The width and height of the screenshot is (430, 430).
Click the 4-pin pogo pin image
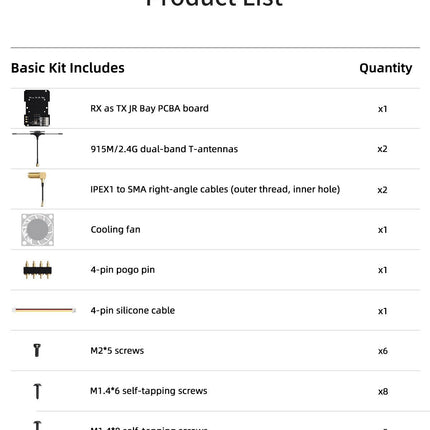click(x=37, y=270)
